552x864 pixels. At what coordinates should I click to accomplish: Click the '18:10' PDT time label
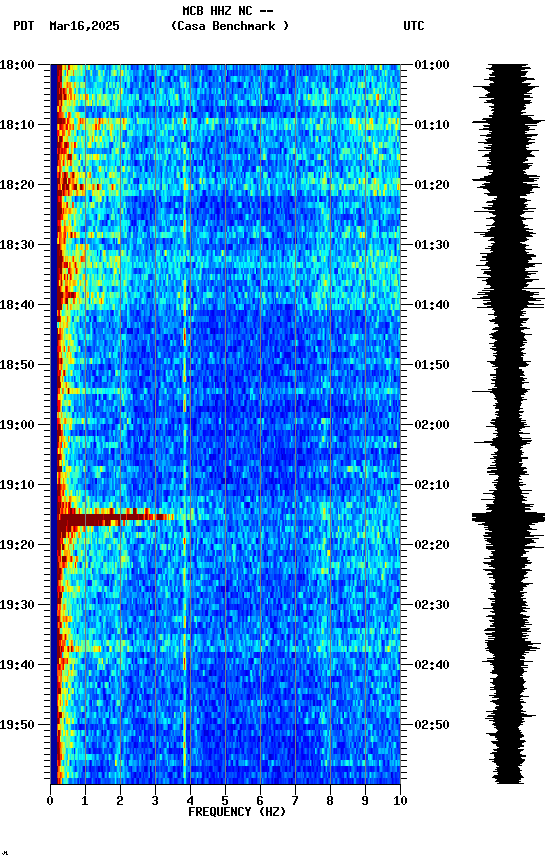click(x=17, y=125)
